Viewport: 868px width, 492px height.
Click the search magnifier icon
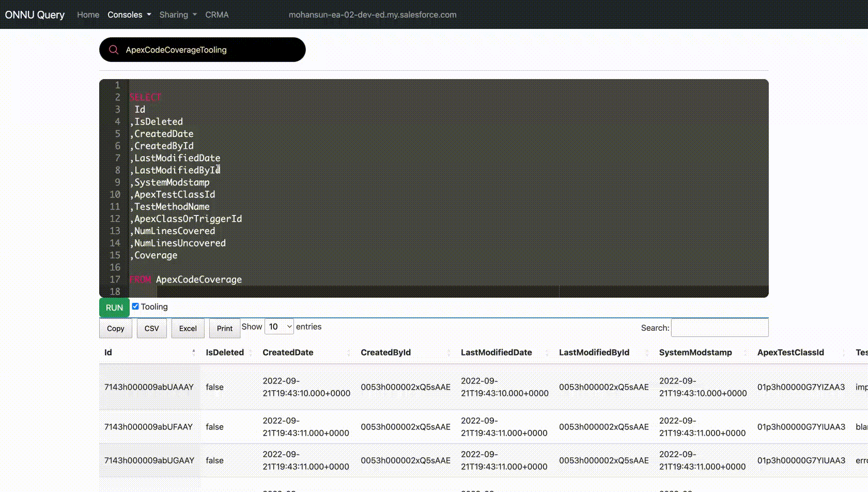pos(114,50)
